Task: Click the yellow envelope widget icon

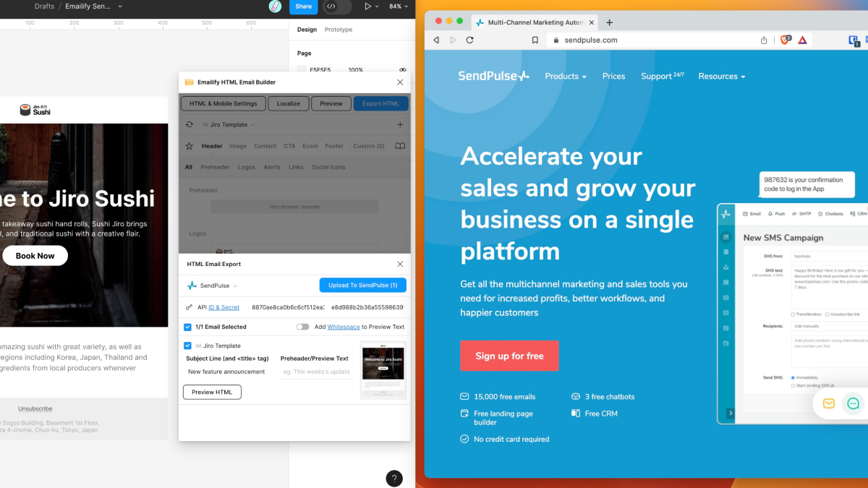Action: pyautogui.click(x=829, y=404)
